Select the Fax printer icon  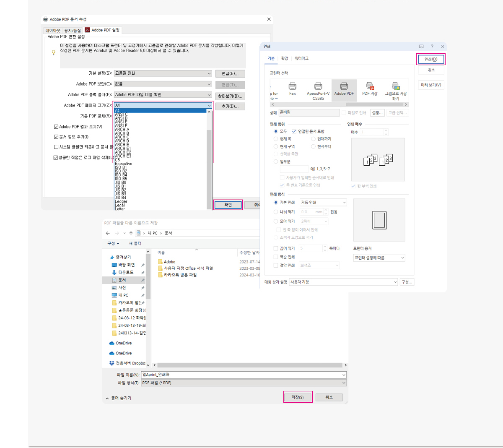293,87
